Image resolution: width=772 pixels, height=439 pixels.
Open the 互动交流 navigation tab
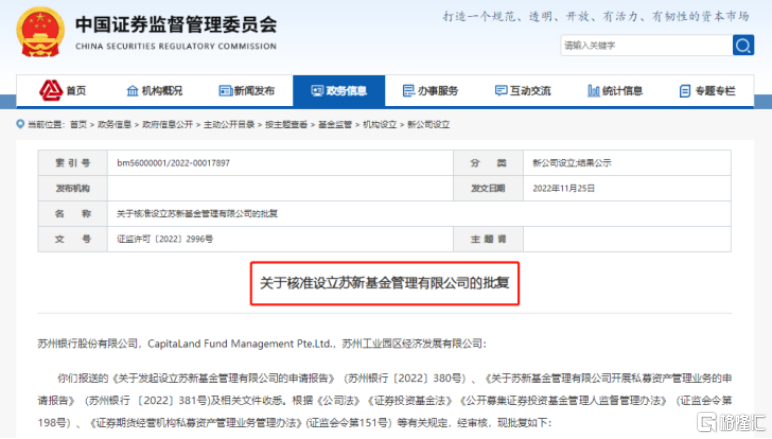pyautogui.click(x=523, y=91)
